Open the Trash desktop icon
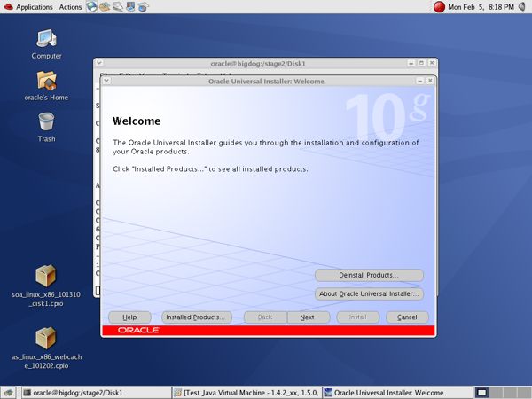 click(46, 127)
